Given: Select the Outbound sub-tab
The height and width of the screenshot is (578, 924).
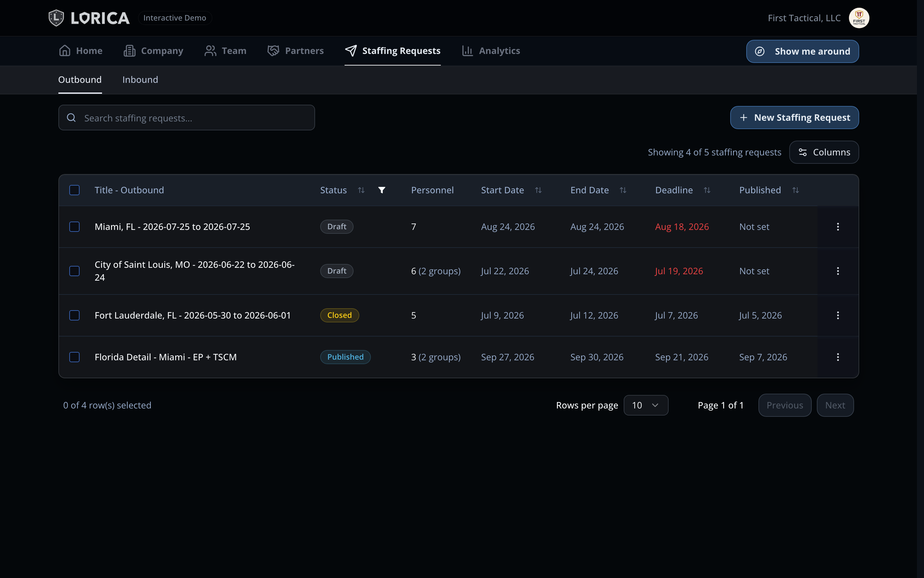Looking at the screenshot, I should click(x=80, y=80).
